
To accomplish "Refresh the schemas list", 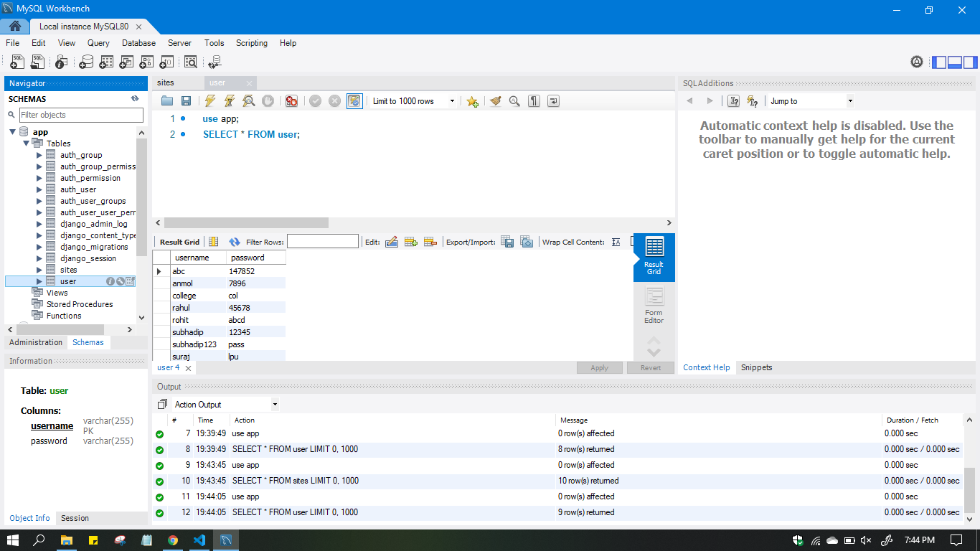I will [x=135, y=98].
